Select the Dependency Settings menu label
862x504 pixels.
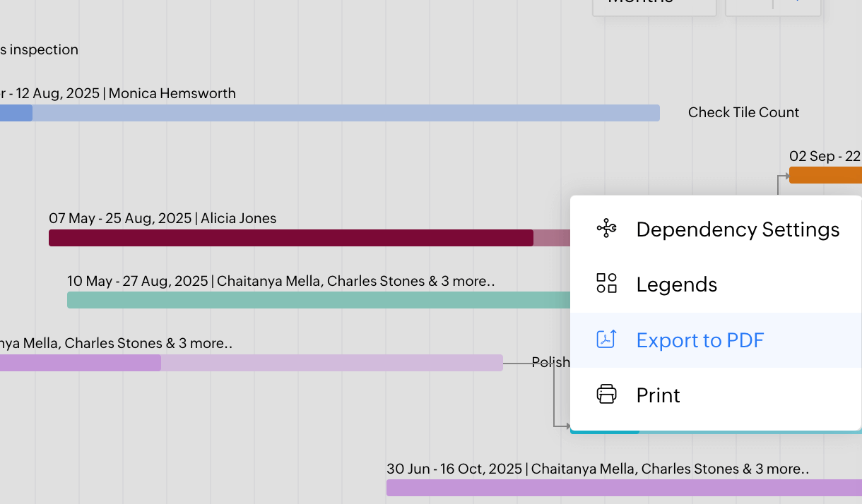tap(738, 229)
